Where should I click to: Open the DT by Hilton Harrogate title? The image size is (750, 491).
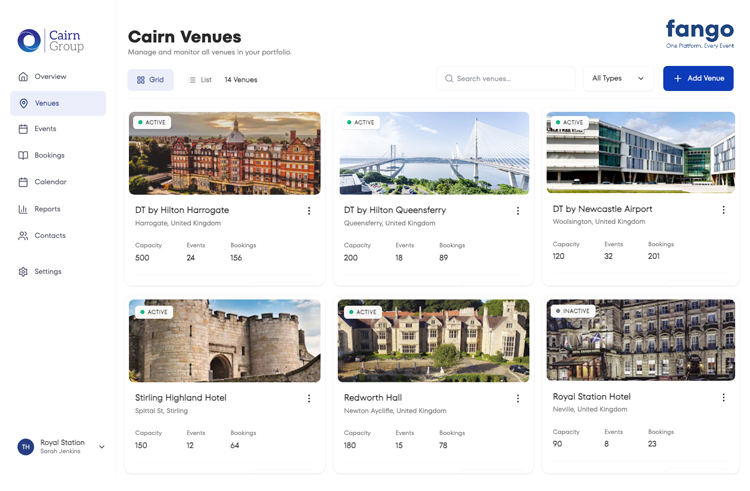pos(182,210)
